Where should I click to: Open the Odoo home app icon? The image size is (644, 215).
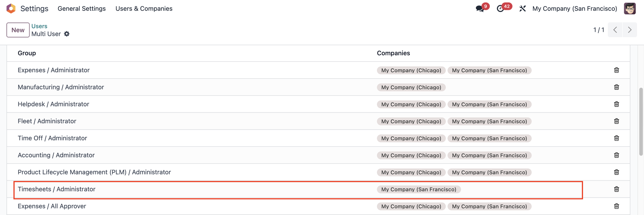point(11,9)
